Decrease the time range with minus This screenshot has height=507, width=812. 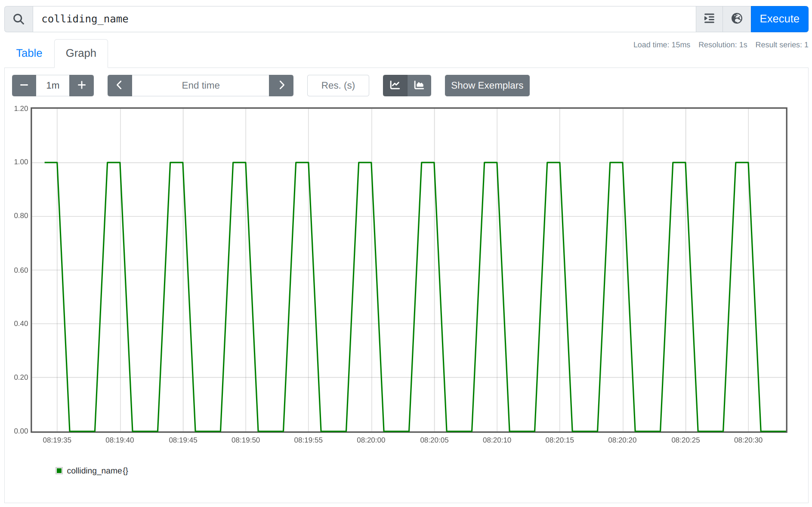[24, 86]
